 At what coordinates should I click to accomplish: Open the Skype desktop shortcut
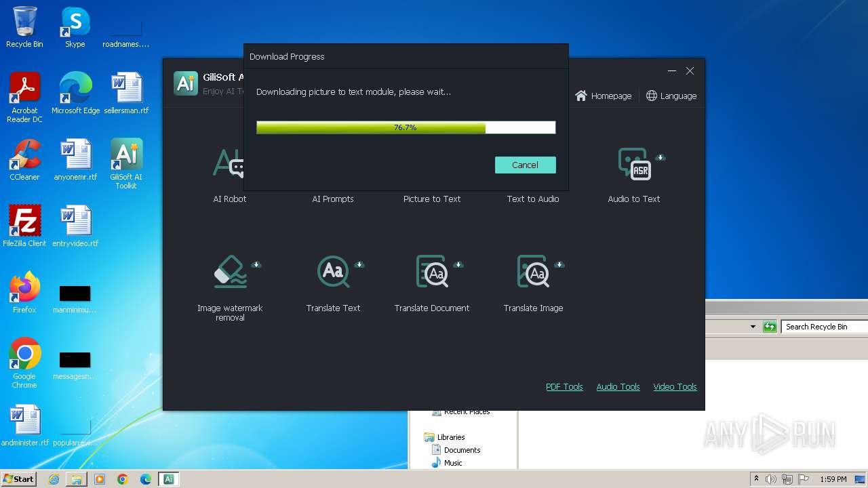tap(75, 28)
